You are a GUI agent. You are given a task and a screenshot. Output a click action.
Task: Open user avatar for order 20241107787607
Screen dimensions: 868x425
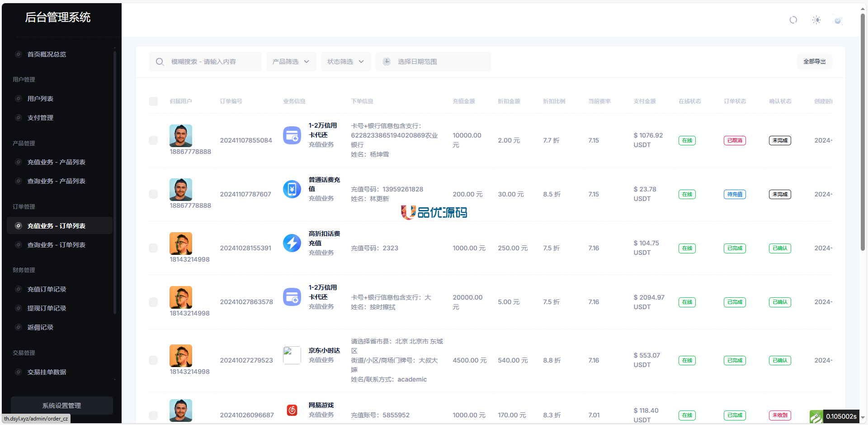click(x=181, y=190)
